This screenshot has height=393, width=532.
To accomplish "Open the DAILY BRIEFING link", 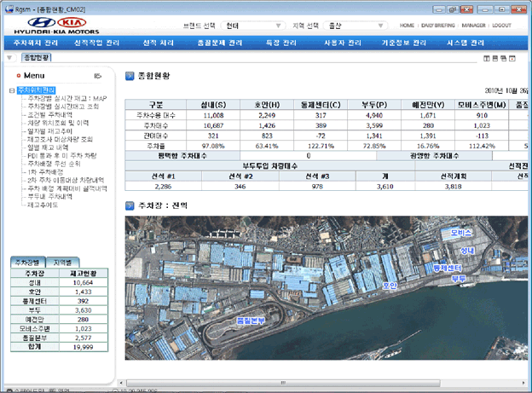I will 439,26.
